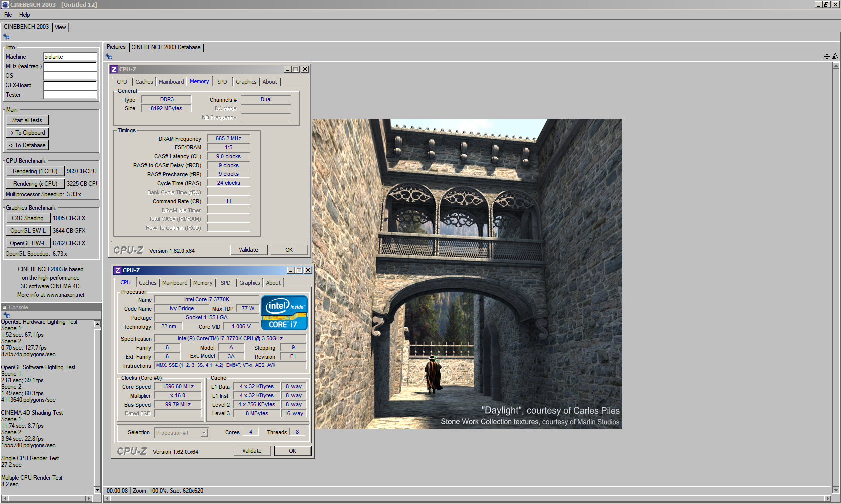Click Validate in the Memory CPU-Z window

tap(249, 250)
